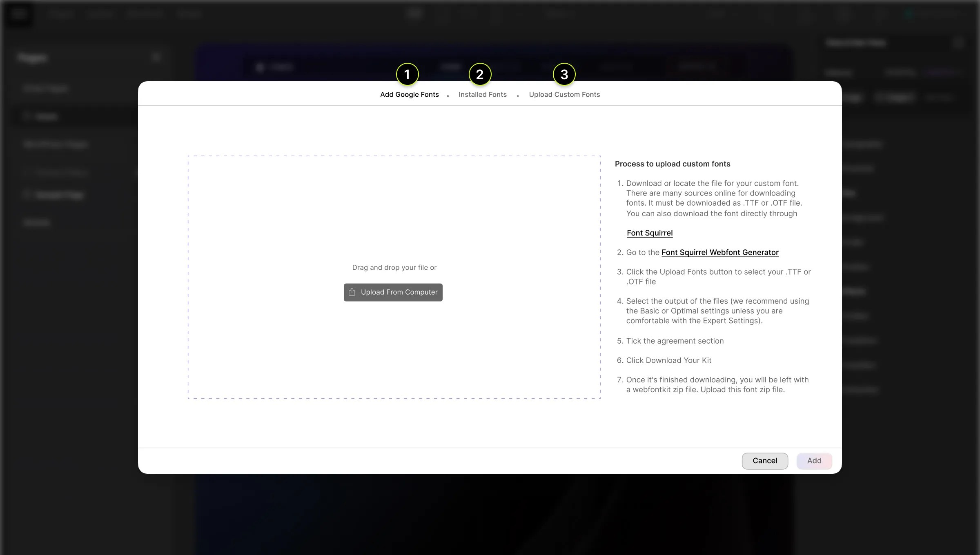Click the step 3 numbered icon

[x=564, y=74]
